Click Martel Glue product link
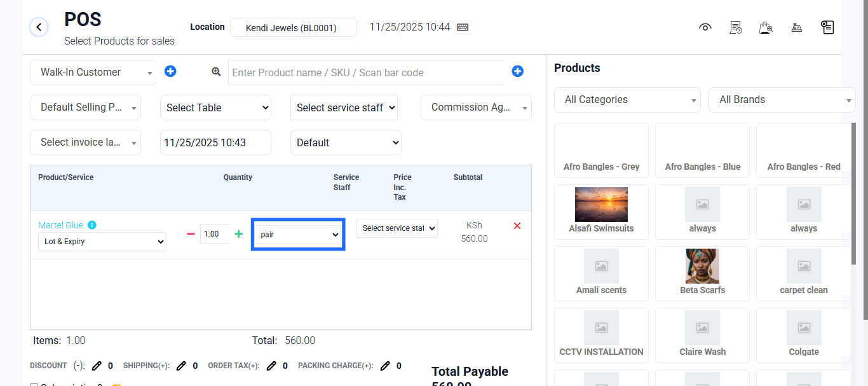Screen dimensions: 868x386 tap(61, 225)
